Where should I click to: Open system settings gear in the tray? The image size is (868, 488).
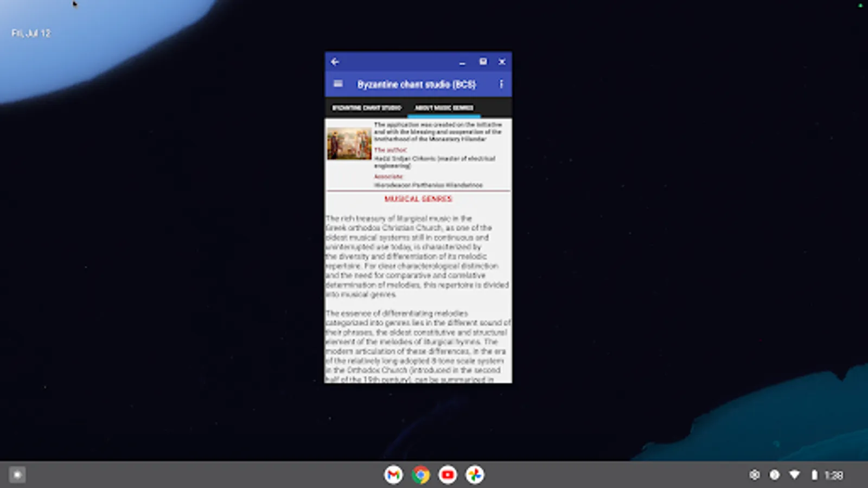[754, 474]
